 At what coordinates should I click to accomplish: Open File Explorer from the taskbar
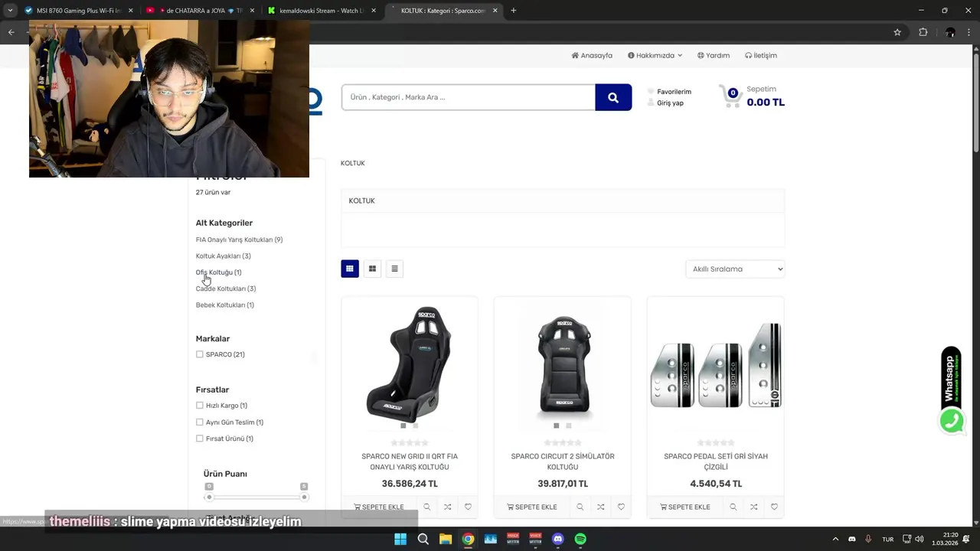point(446,539)
